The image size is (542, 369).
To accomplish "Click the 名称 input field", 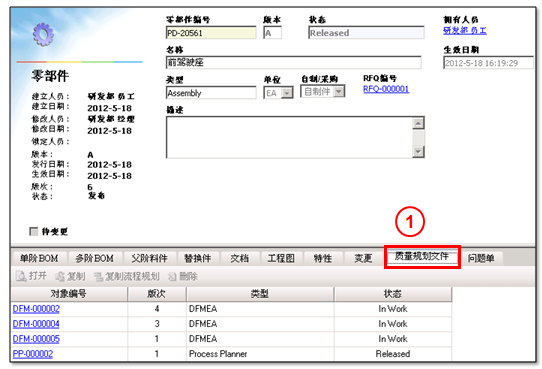I will click(x=293, y=63).
